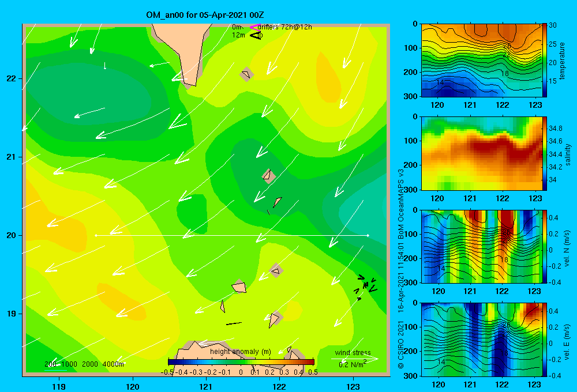The width and height of the screenshot is (577, 392).
Task: Click longitude label '123' below main map
Action: click(x=353, y=386)
